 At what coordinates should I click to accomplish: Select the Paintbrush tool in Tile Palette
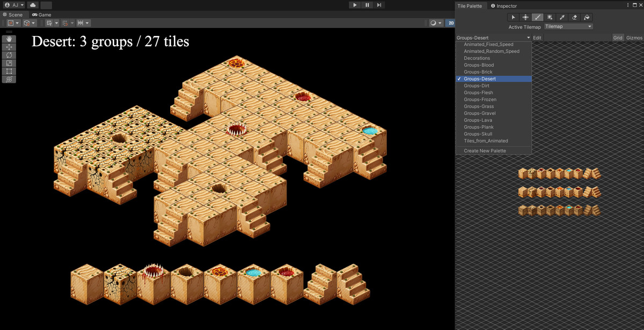point(538,17)
